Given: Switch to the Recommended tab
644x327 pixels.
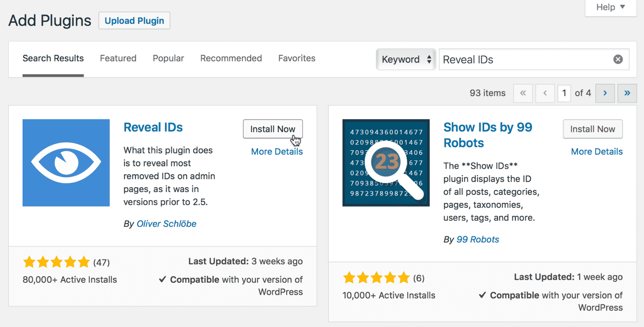Looking at the screenshot, I should [x=231, y=58].
